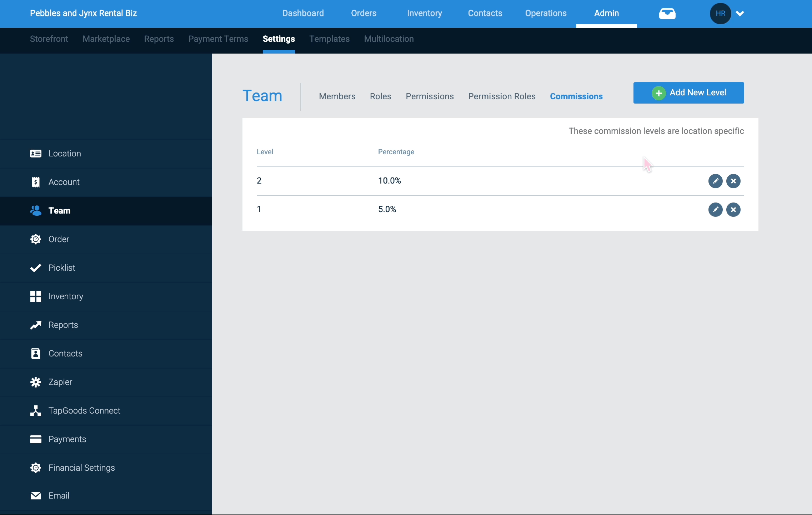This screenshot has height=515, width=812.
Task: Open Reports via the chart icon
Action: pyautogui.click(x=36, y=325)
